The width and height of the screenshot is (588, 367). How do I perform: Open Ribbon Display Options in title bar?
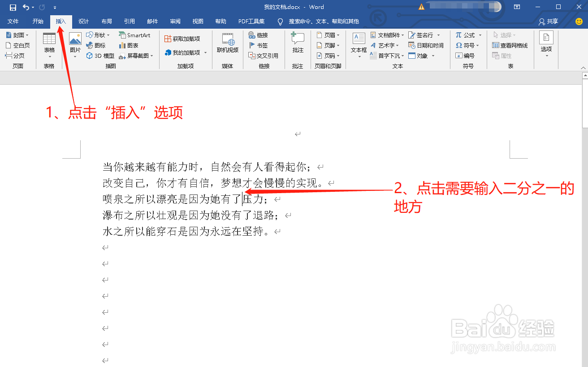click(x=517, y=7)
